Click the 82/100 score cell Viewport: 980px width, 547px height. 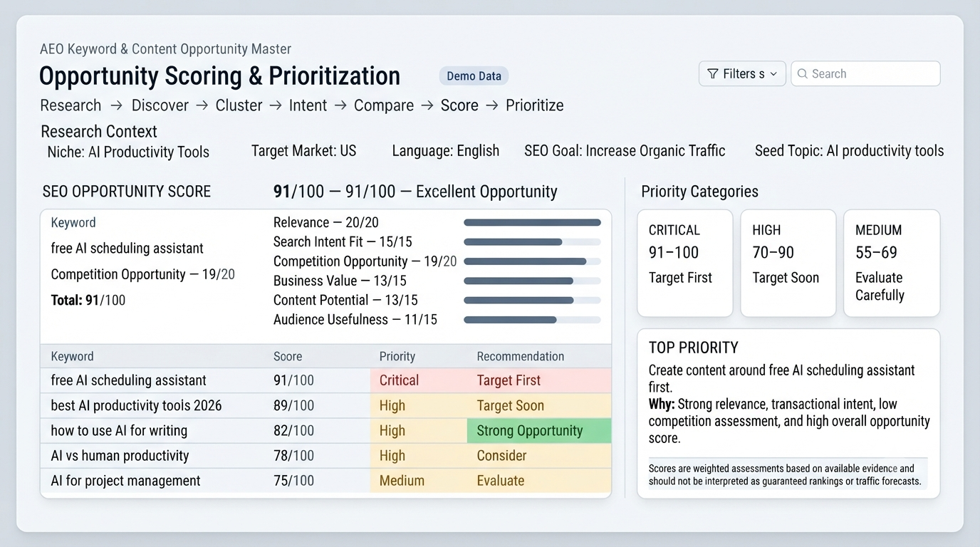tap(293, 431)
